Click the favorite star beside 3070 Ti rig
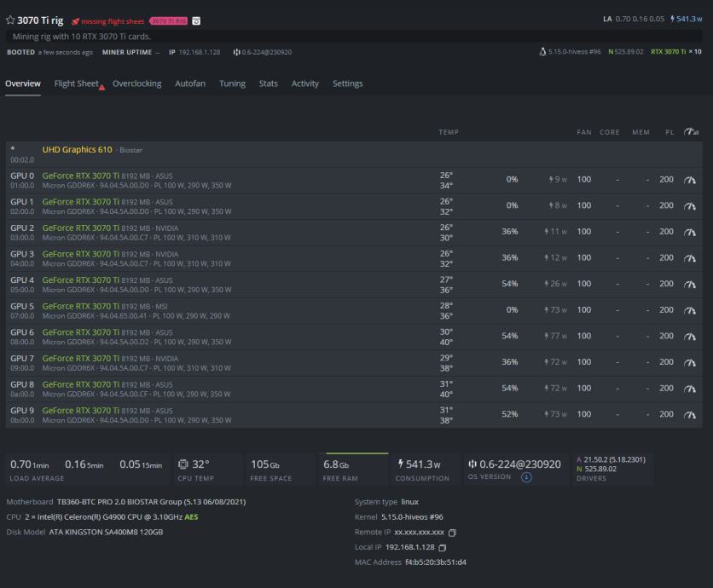Screen dimensions: 713x588 pos(10,20)
